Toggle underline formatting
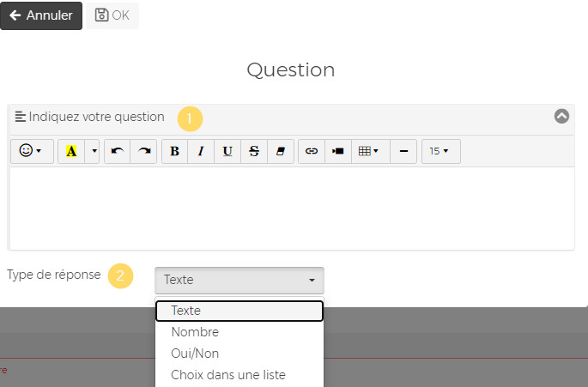The image size is (588, 387). pyautogui.click(x=227, y=151)
